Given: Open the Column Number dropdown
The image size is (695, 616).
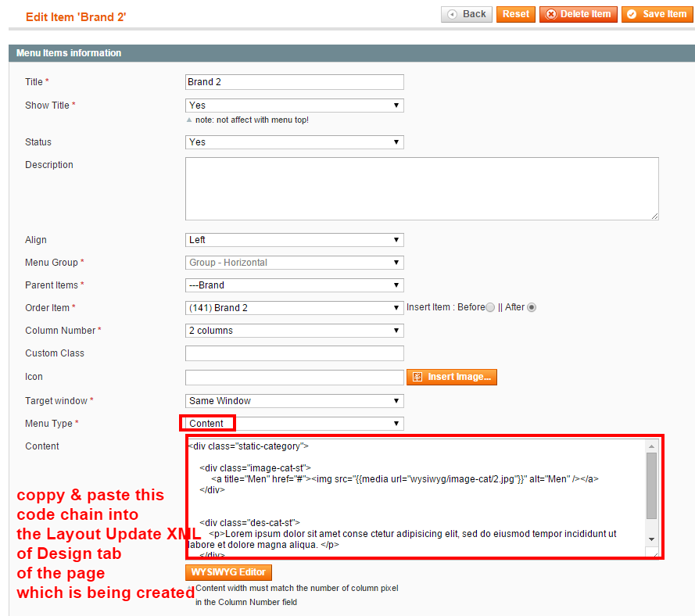Looking at the screenshot, I should click(x=294, y=331).
